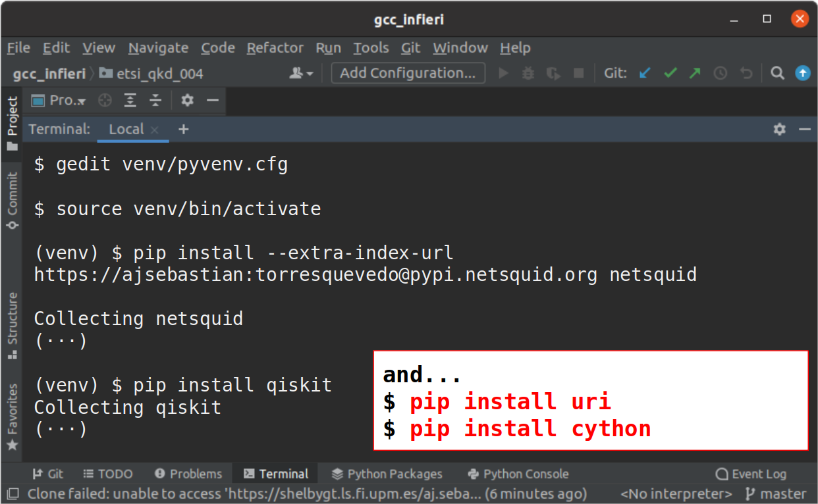This screenshot has height=504, width=818.
Task: Click Run with Coverage icon
Action: (x=553, y=73)
